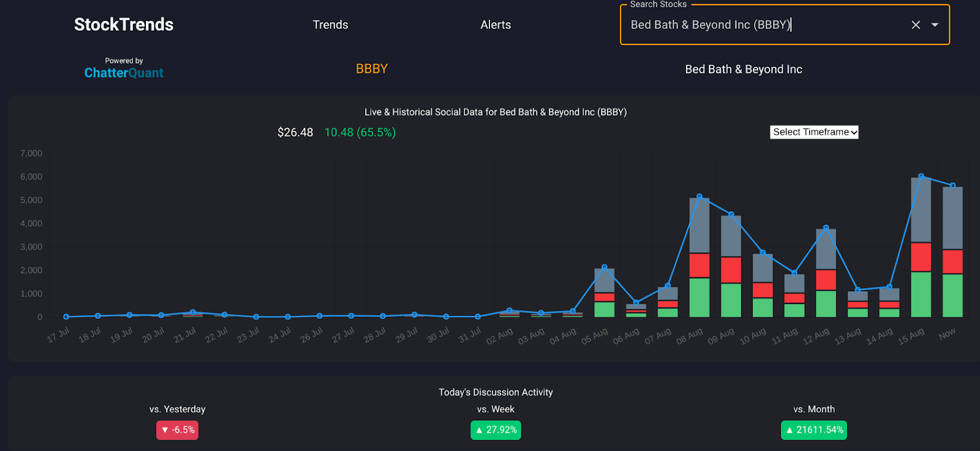
Task: Click the green segment of the 09 Aug bar
Action: (731, 300)
